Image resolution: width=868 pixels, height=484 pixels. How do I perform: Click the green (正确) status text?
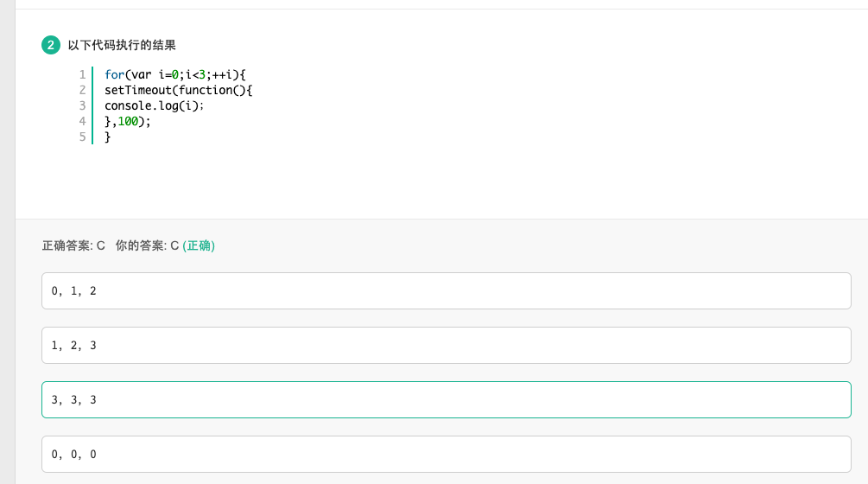[x=199, y=245]
